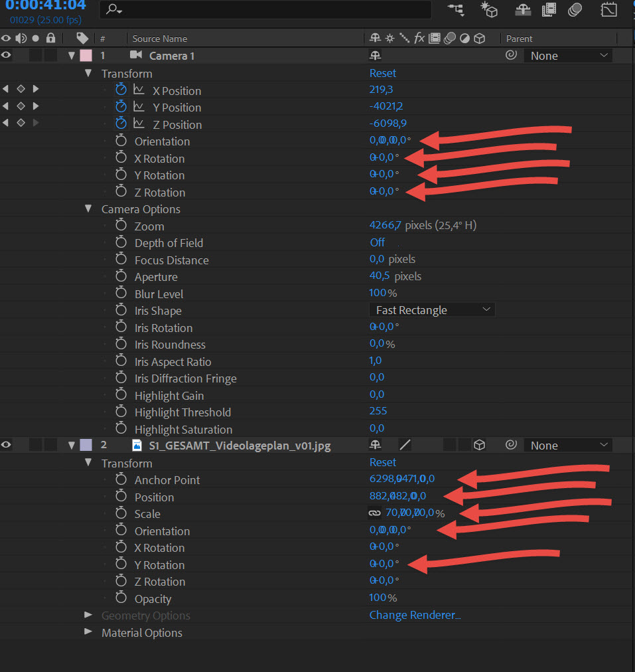Open the Composition Mini-Flowchart
The height and width of the screenshot is (672, 635).
[x=456, y=10]
